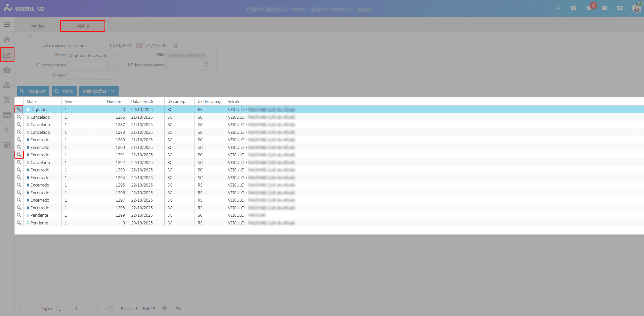644x316 pixels.
Task: Click the Pesquisar button
Action: click(x=33, y=91)
